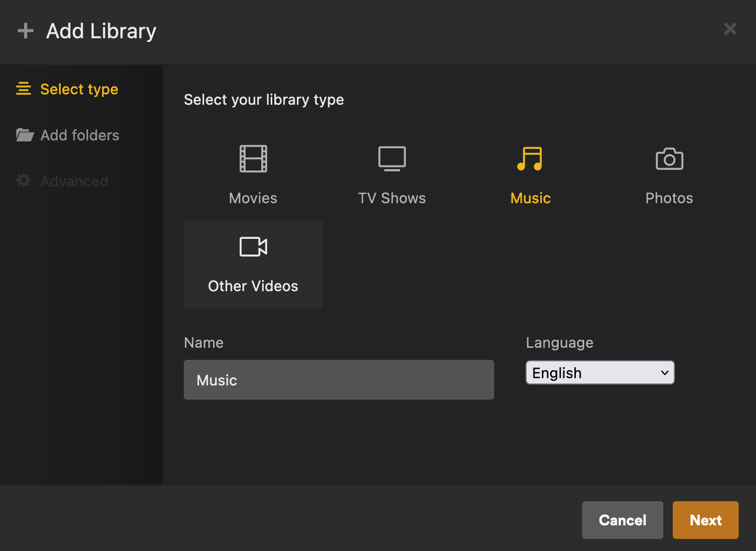The height and width of the screenshot is (551, 756).
Task: Click the Advanced gear icon
Action: (24, 181)
